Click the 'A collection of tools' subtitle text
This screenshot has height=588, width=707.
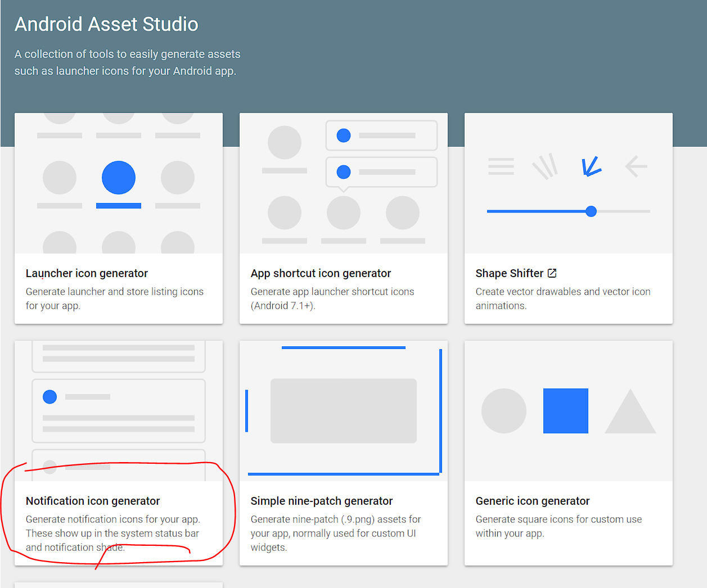[128, 62]
